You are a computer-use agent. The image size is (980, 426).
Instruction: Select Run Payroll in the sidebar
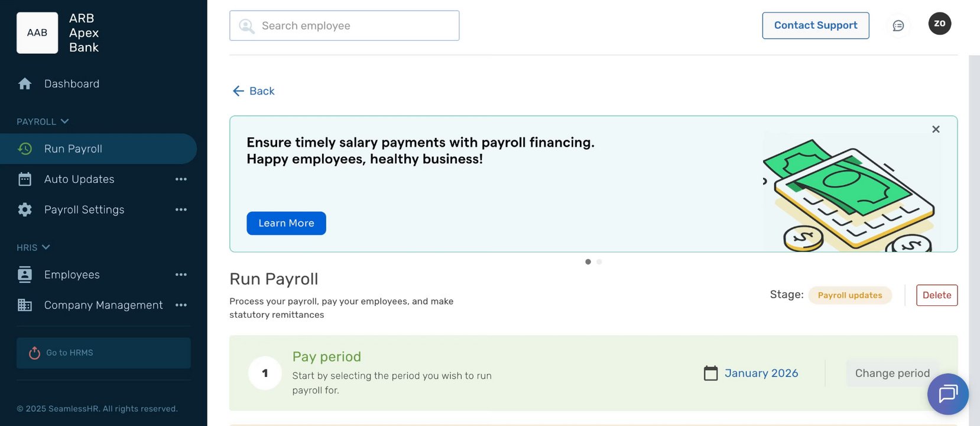73,149
